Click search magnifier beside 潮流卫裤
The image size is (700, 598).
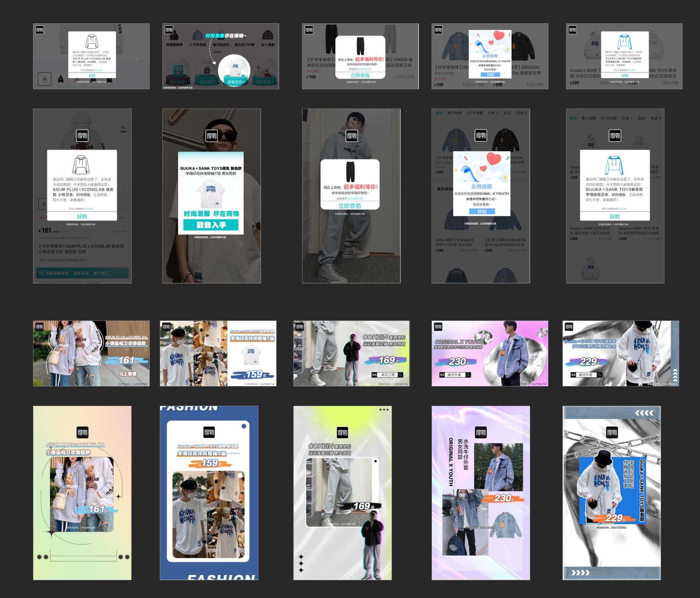click(400, 375)
